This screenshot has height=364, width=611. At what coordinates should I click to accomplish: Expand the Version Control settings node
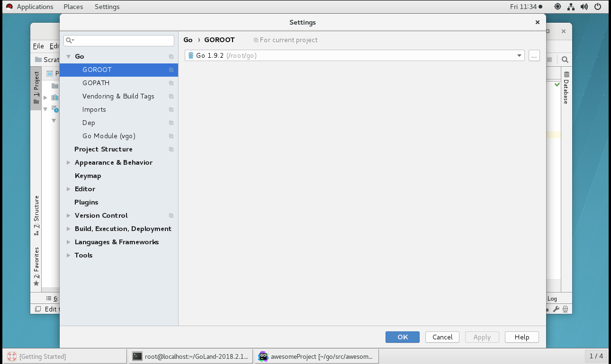[x=69, y=215]
